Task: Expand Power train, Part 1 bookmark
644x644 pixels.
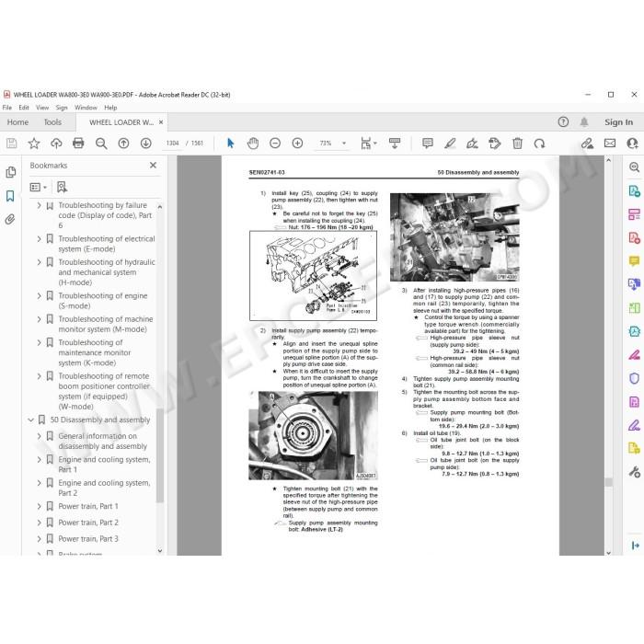Action: pos(39,506)
